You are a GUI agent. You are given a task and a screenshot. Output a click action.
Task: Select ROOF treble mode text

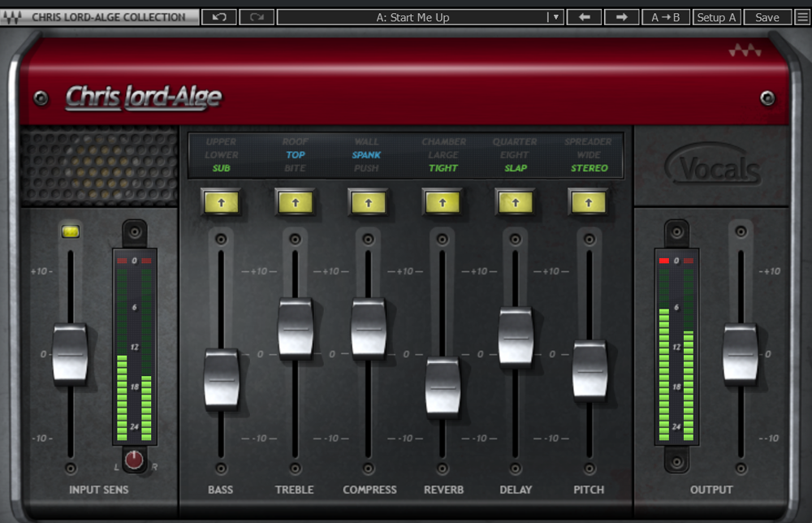coord(296,141)
